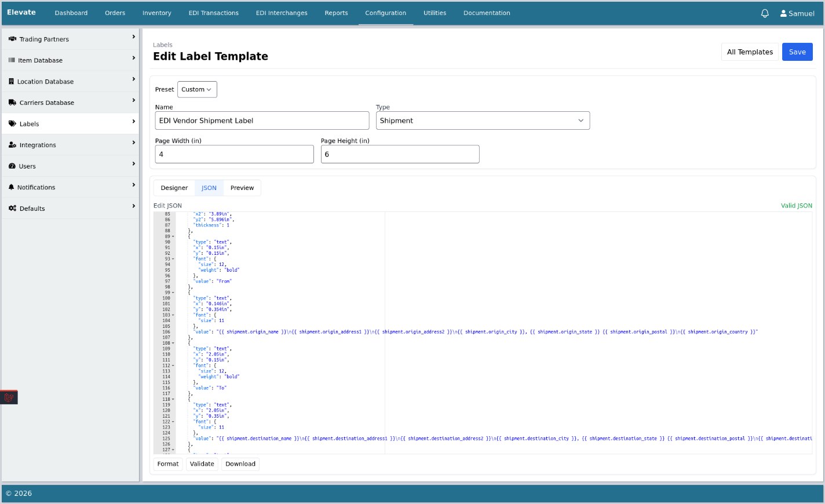The image size is (825, 504).
Task: Click the Location Database building icon
Action: [12, 82]
